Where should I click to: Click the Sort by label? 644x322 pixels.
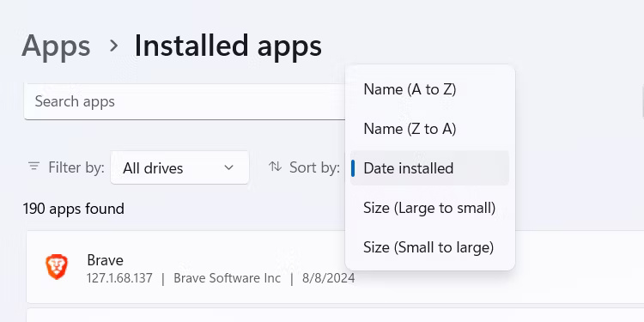(x=314, y=167)
